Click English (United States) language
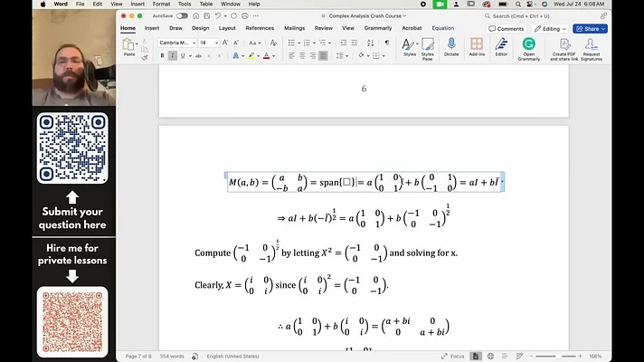Screen dimensions: 644x362 tap(232, 357)
